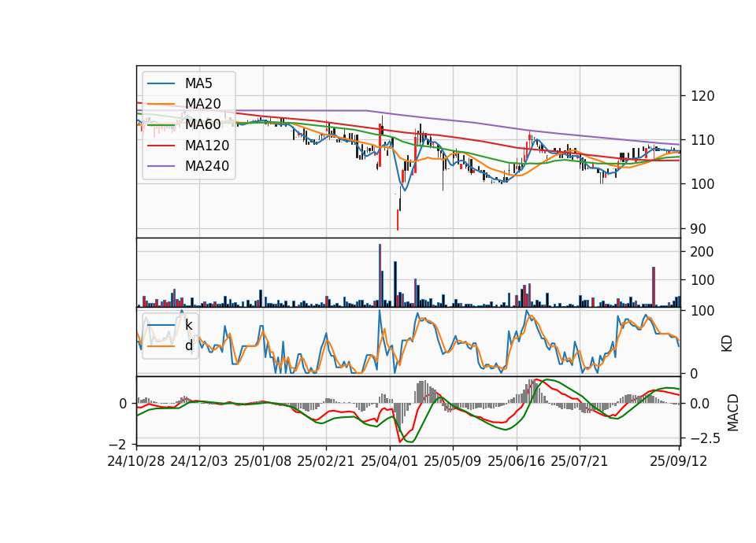Viewport: 756px width, 543px height.
Task: Click the tallest volume bar near 25/04/01
Action: click(380, 275)
